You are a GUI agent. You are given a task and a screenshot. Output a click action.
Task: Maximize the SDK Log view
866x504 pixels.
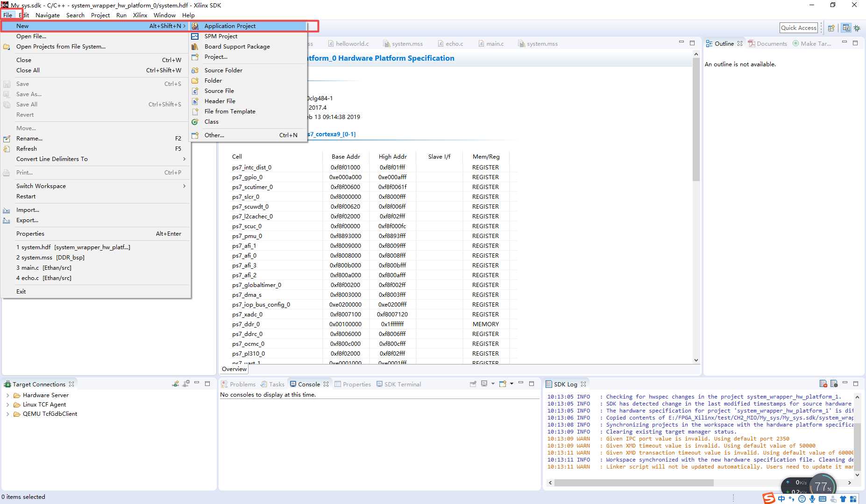856,384
